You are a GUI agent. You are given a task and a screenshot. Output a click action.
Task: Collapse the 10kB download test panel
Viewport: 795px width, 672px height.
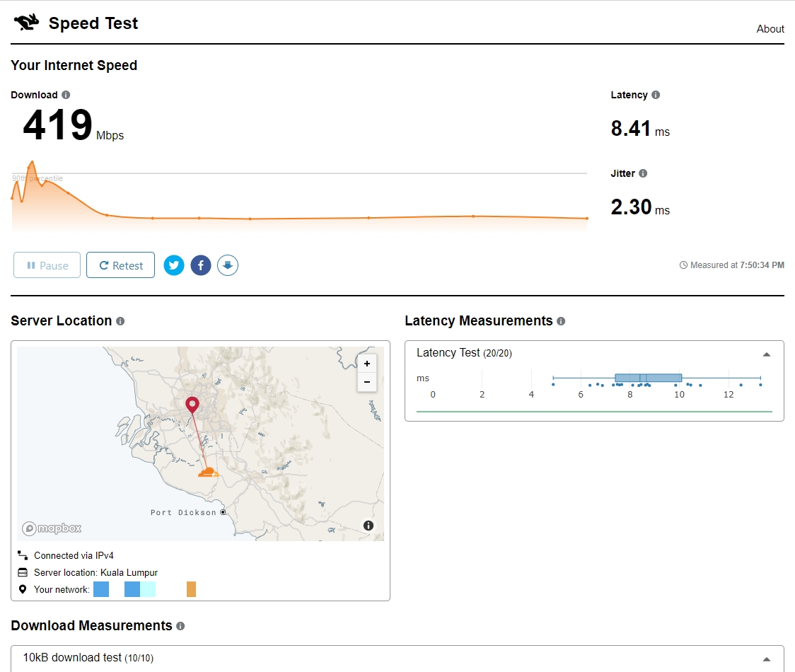[x=767, y=659]
